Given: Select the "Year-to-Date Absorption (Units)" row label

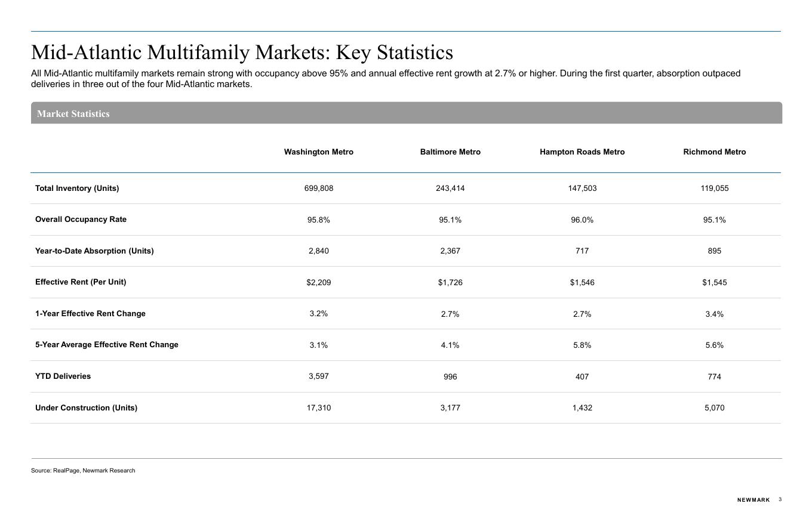Looking at the screenshot, I should [x=94, y=251].
